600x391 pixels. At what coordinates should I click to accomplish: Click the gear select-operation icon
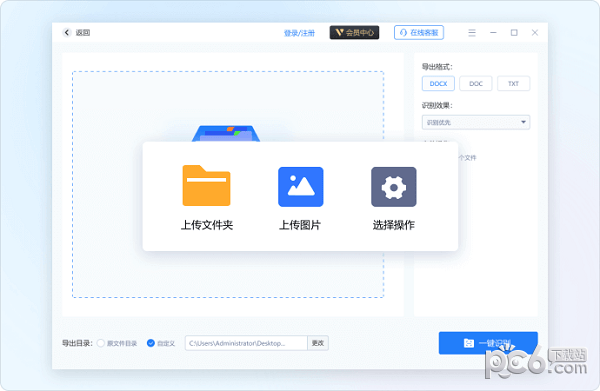pyautogui.click(x=394, y=187)
